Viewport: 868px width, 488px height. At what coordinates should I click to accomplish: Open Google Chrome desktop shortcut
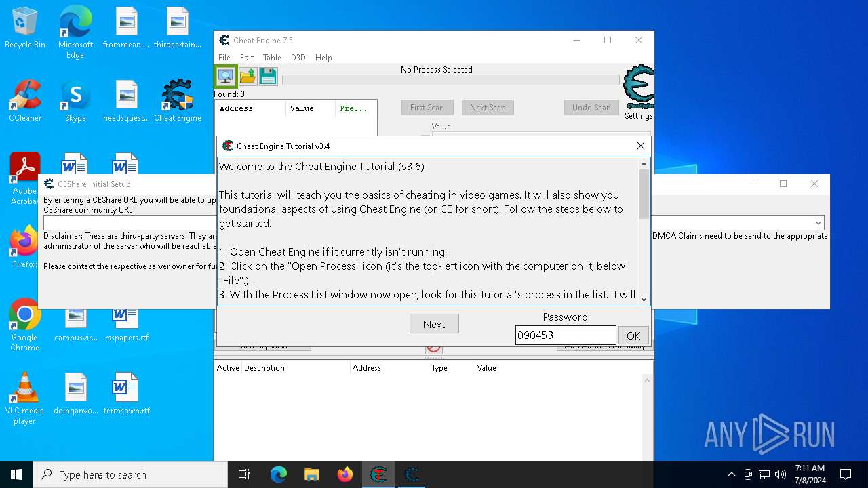pyautogui.click(x=24, y=325)
